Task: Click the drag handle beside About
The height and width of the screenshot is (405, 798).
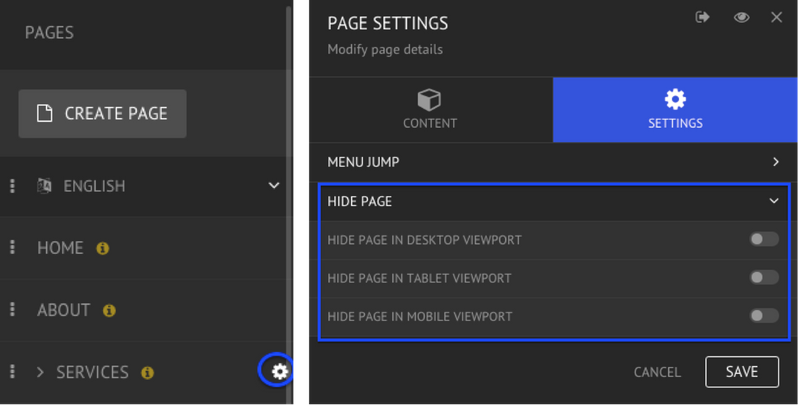Action: click(x=12, y=310)
